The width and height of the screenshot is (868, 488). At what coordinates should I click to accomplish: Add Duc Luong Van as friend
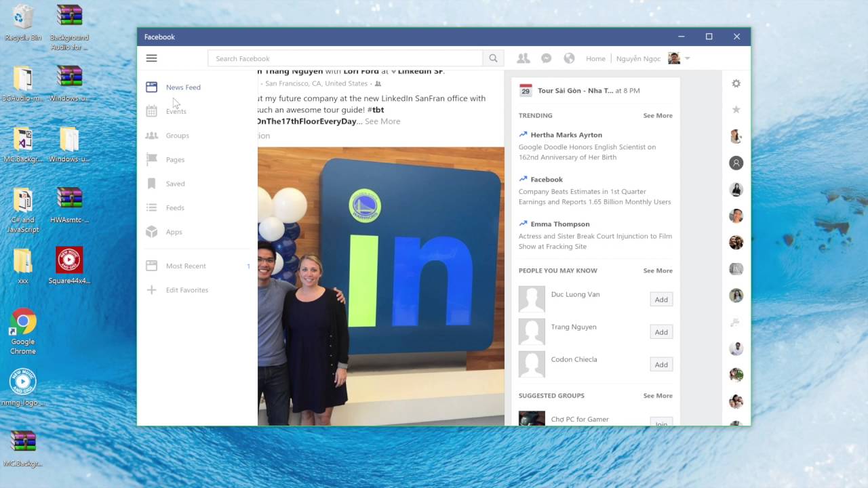click(x=661, y=300)
